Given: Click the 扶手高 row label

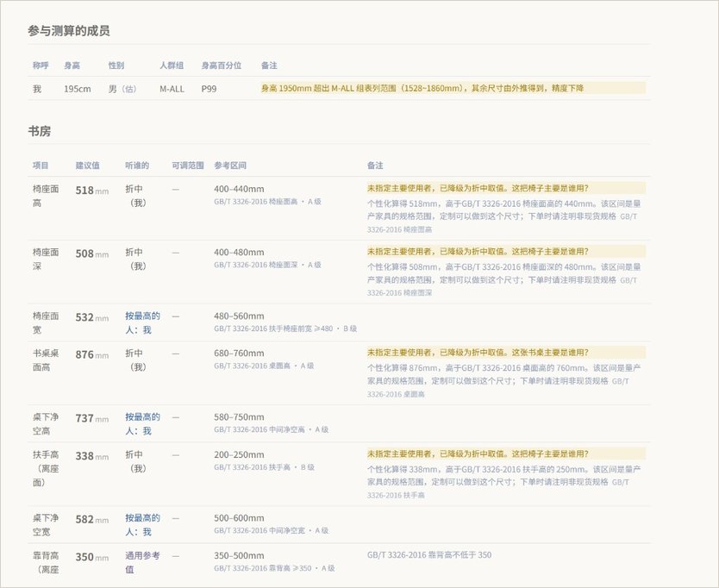Looking at the screenshot, I should coord(46,468).
